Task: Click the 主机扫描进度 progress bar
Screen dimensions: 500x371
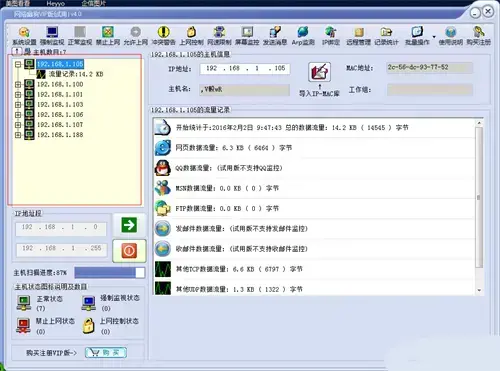Action: pos(110,272)
